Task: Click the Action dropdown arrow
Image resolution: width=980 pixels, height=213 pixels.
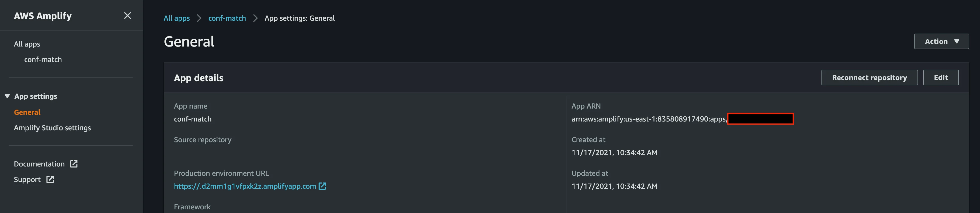Action: 957,42
